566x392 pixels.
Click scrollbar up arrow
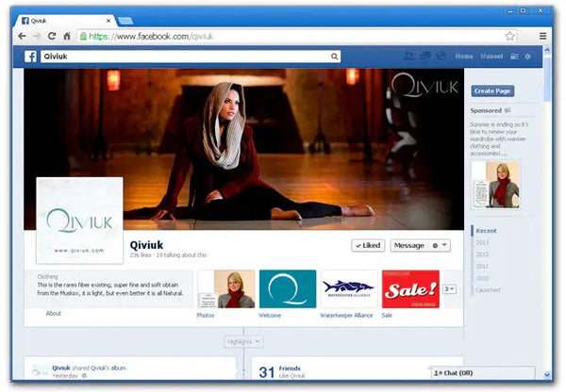[x=547, y=51]
